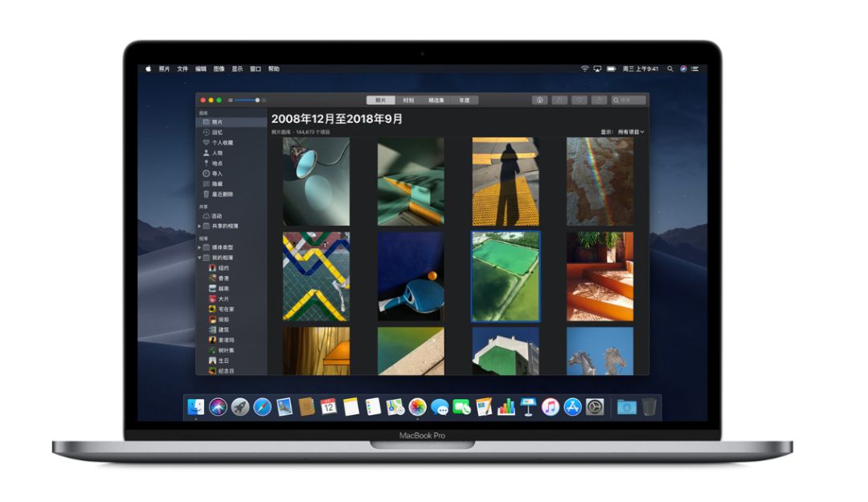Open Notification Center from menu bar
Image resolution: width=868 pixels, height=502 pixels.
pyautogui.click(x=695, y=68)
